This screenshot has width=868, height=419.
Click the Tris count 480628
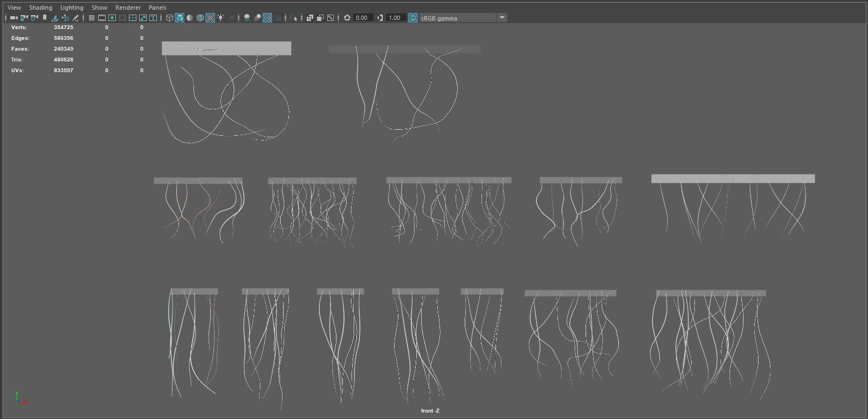point(64,60)
